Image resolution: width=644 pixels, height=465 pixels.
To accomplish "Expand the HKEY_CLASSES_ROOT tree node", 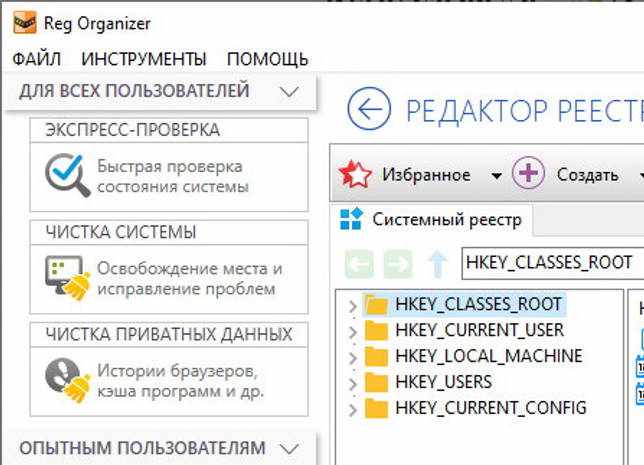I will (x=352, y=306).
